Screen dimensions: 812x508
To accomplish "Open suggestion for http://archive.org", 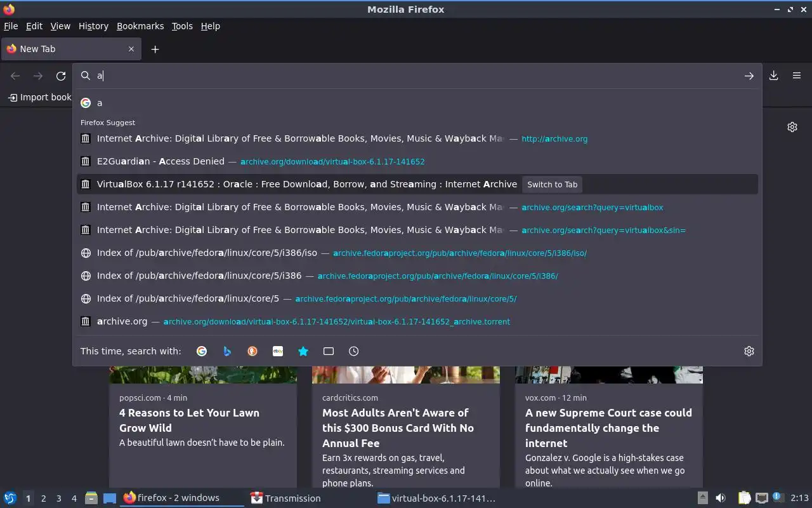I will pos(417,138).
